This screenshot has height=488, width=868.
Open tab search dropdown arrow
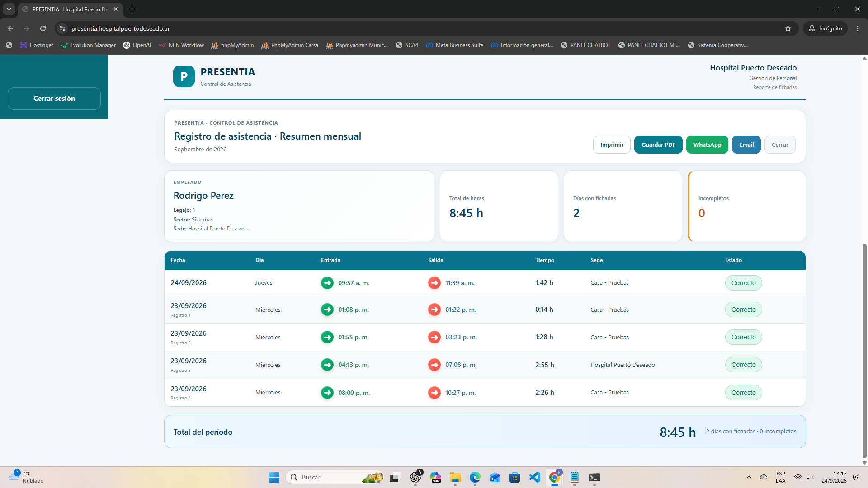click(x=9, y=9)
